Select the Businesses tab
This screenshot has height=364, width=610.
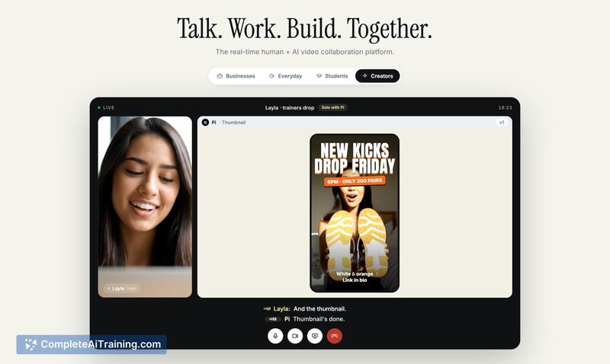pyautogui.click(x=236, y=75)
